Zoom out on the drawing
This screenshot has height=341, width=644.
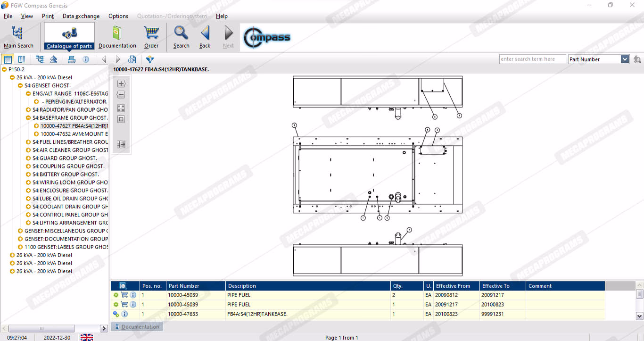[121, 95]
